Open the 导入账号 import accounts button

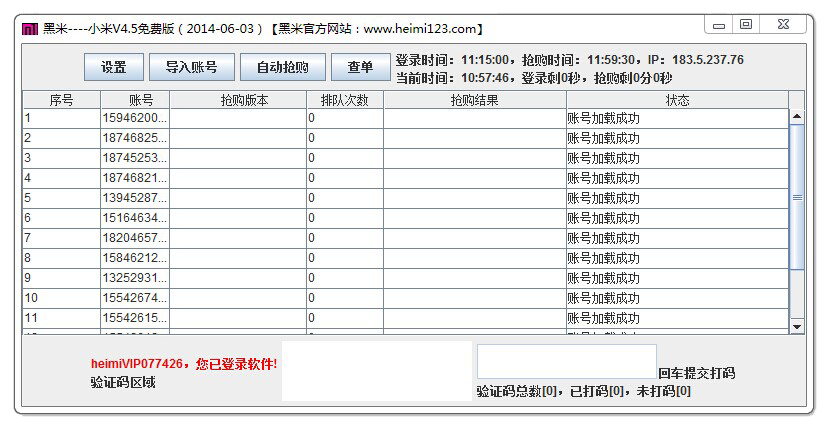[x=191, y=67]
